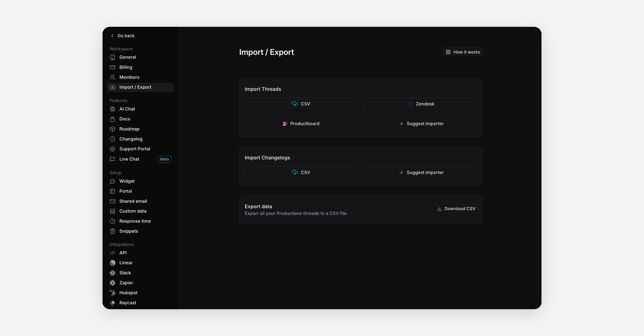The image size is (644, 336).
Task: Import threads from Productboard
Action: coord(301,124)
